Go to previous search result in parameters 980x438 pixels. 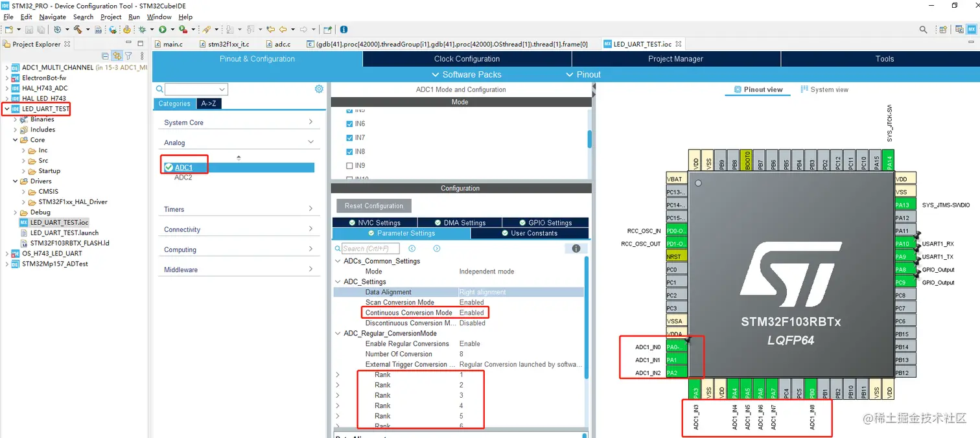(x=412, y=249)
